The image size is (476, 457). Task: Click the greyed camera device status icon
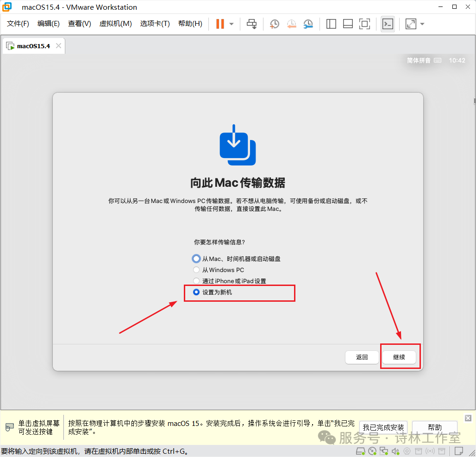(x=407, y=451)
